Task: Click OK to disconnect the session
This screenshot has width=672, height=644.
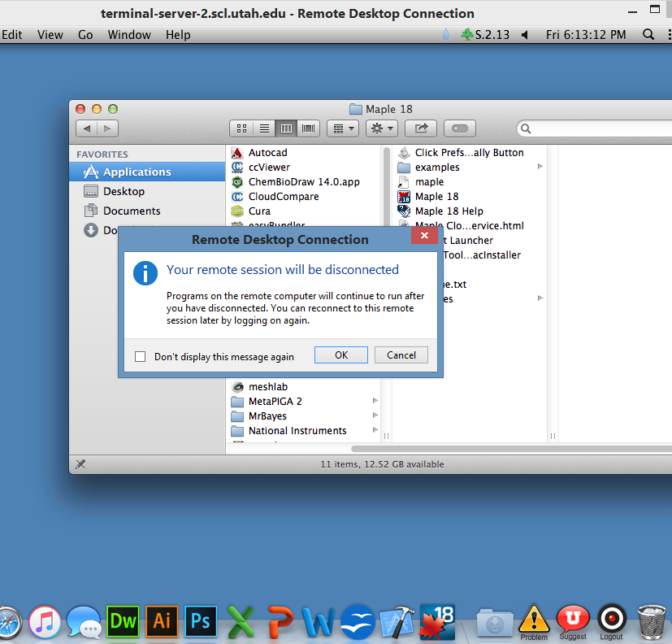Action: pyautogui.click(x=341, y=355)
